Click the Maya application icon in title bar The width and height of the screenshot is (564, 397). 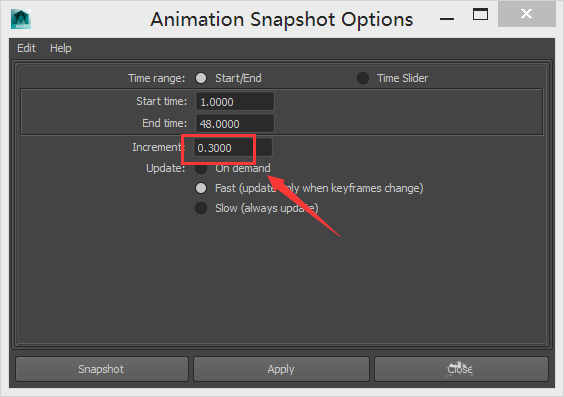point(21,19)
